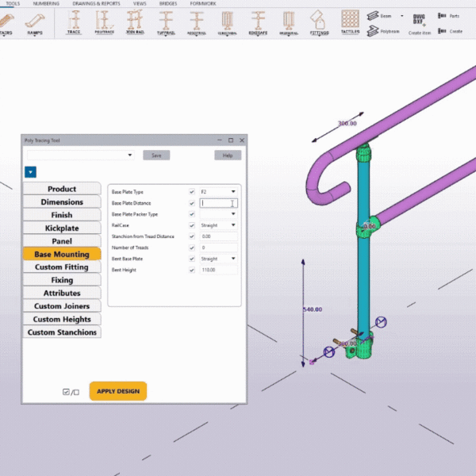Open the Panel section
Image resolution: width=476 pixels, height=476 pixels.
point(62,241)
